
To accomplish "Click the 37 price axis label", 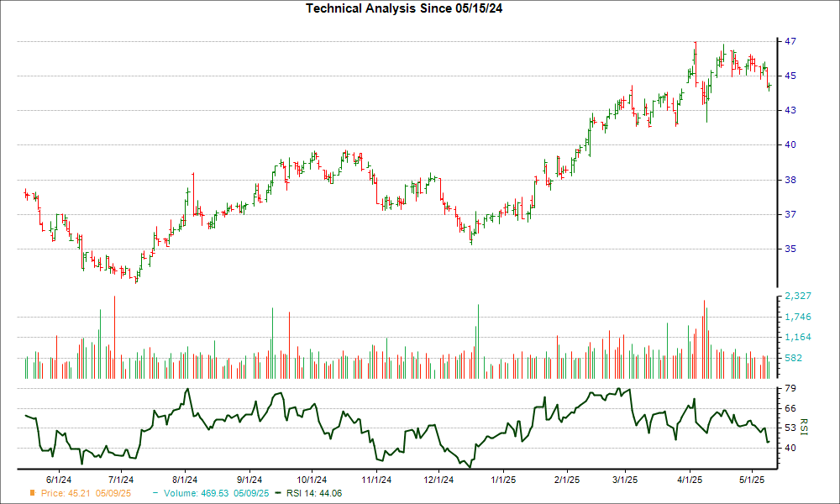I will (790, 214).
